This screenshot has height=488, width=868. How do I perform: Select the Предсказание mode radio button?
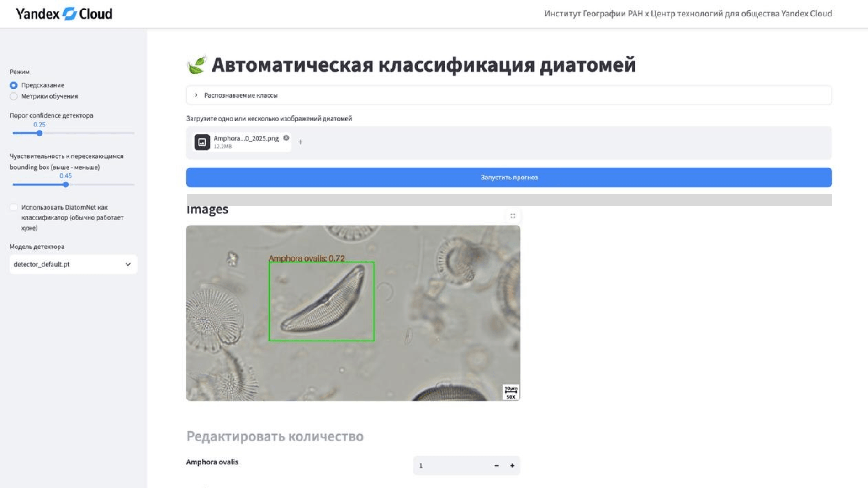(14, 85)
